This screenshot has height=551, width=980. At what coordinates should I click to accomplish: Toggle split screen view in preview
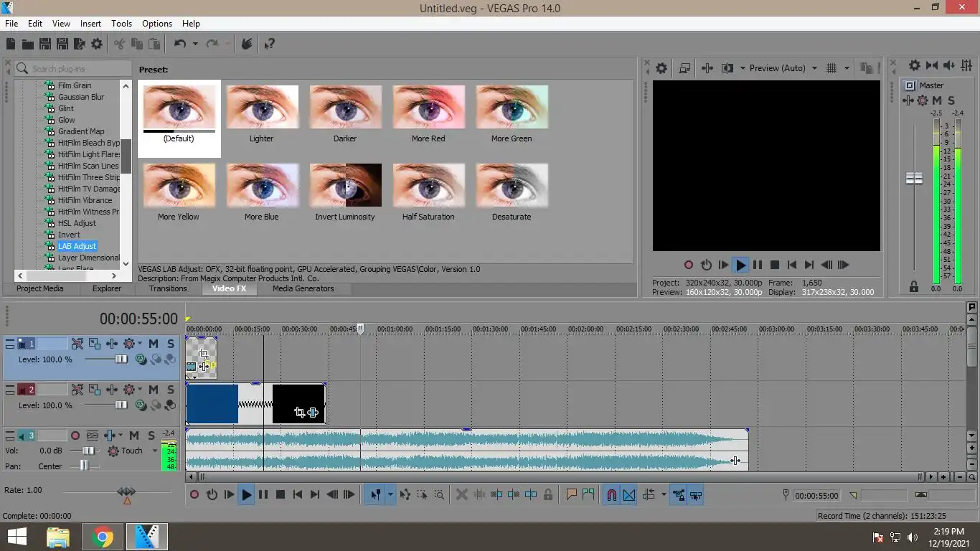coord(727,68)
